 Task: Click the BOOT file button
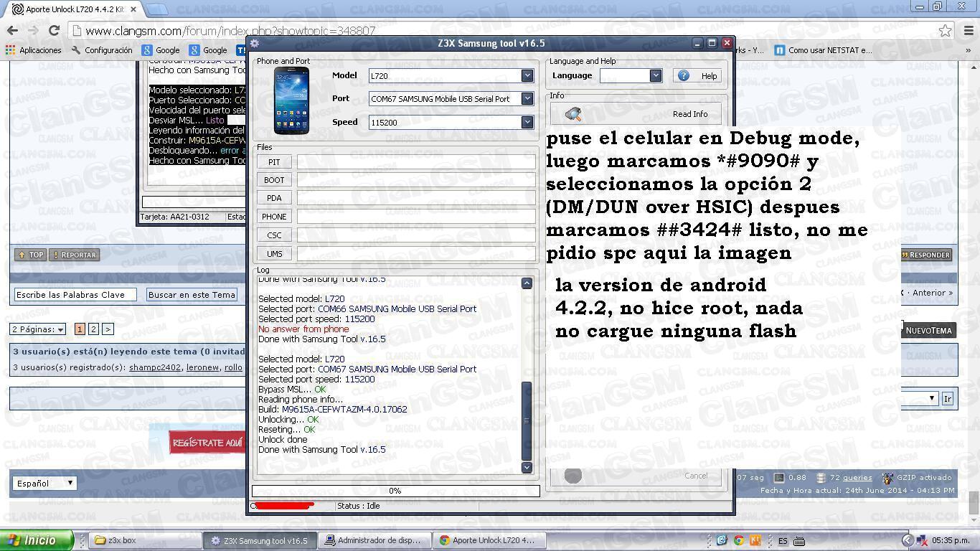pos(274,180)
